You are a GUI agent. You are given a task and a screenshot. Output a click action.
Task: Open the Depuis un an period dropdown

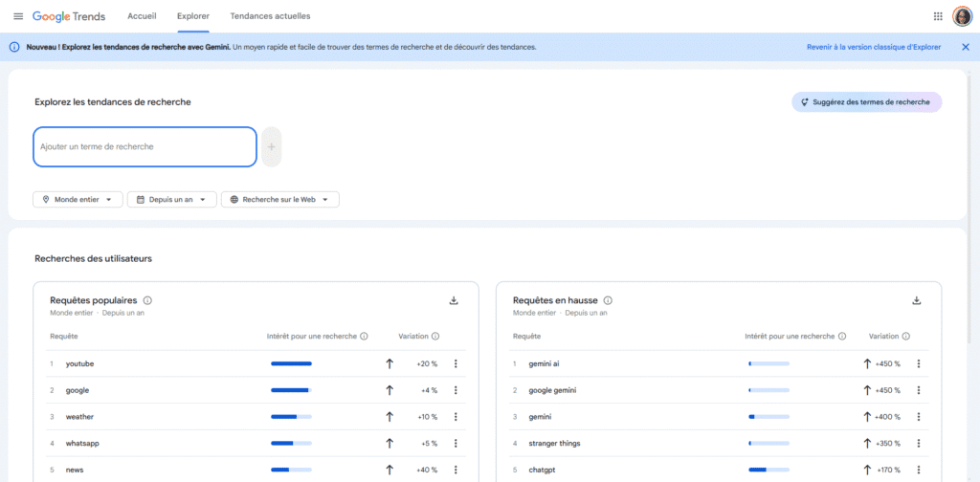172,199
